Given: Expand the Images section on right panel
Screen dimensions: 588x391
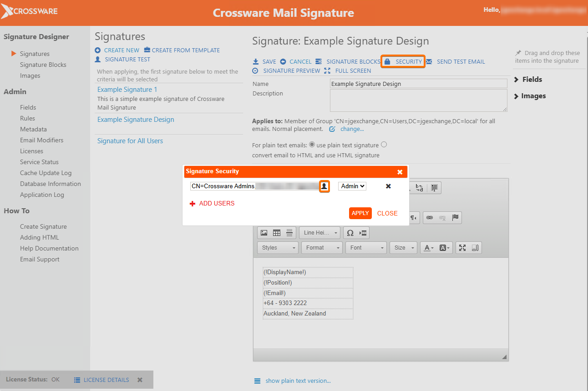Looking at the screenshot, I should (x=530, y=96).
